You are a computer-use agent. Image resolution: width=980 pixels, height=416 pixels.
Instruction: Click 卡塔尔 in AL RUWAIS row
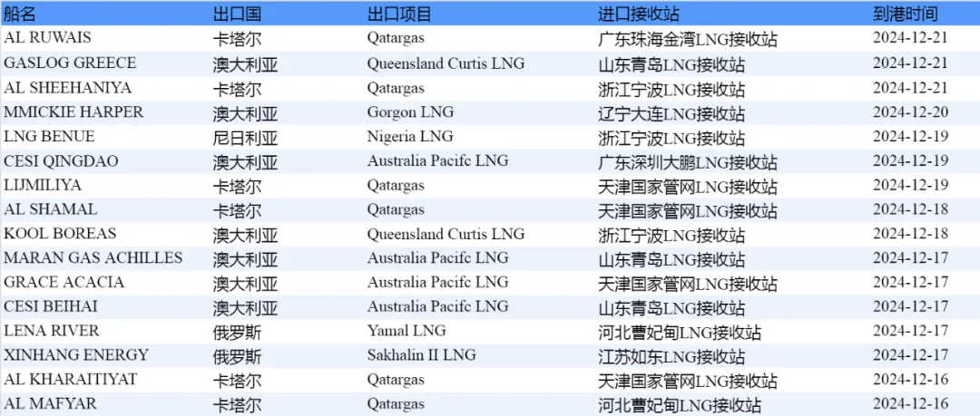(237, 39)
